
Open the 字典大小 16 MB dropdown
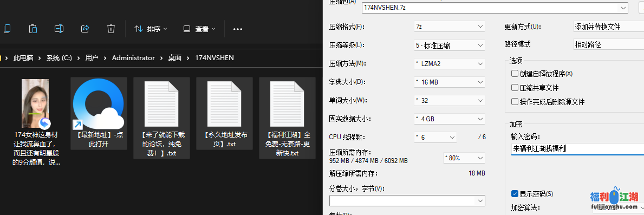[x=450, y=82]
